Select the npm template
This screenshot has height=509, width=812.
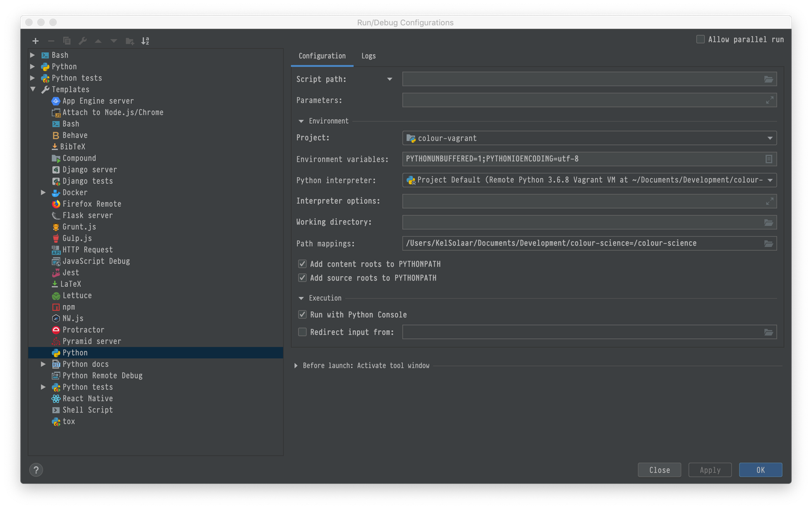pyautogui.click(x=63, y=307)
